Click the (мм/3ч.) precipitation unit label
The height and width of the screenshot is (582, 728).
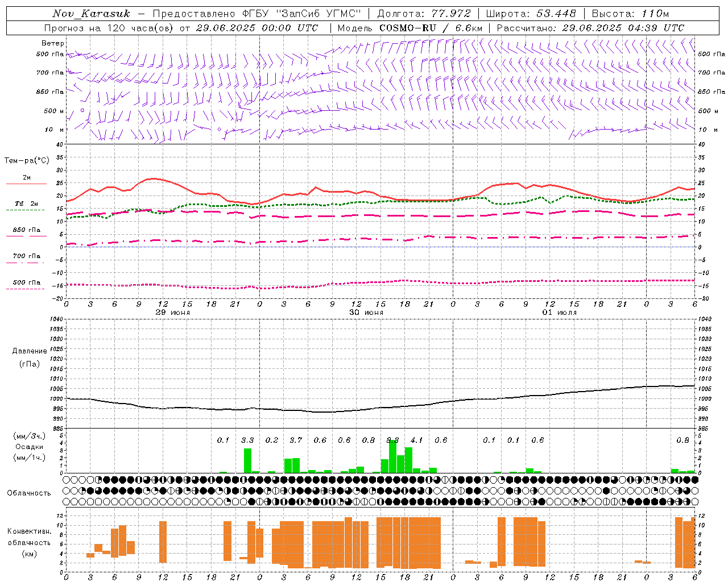click(x=30, y=436)
